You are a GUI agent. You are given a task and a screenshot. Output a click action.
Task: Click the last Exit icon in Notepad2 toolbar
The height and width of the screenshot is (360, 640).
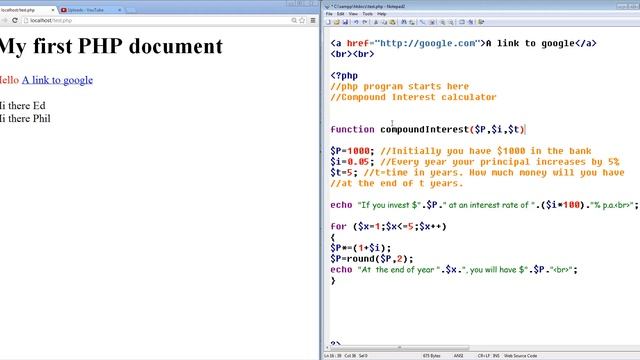(x=481, y=22)
